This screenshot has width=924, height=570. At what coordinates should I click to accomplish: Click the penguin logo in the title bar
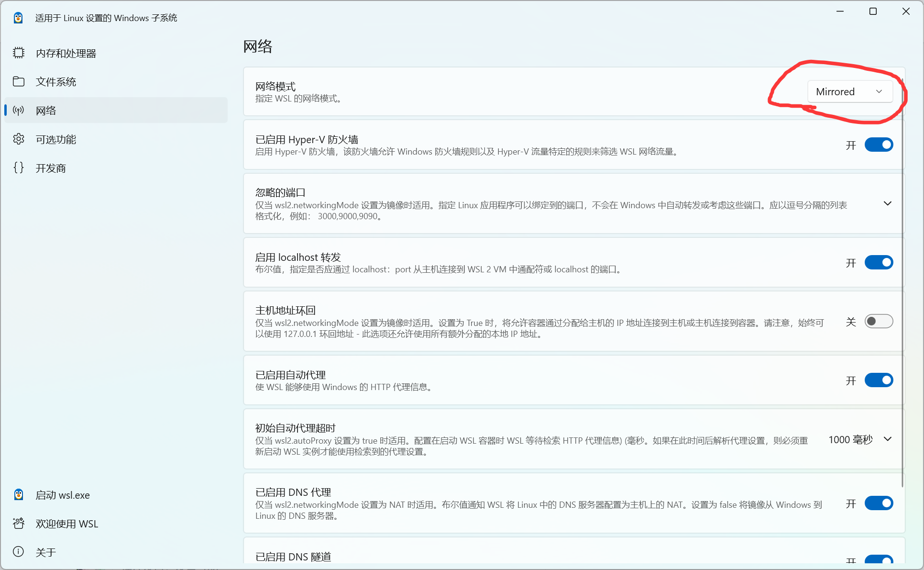click(x=18, y=17)
